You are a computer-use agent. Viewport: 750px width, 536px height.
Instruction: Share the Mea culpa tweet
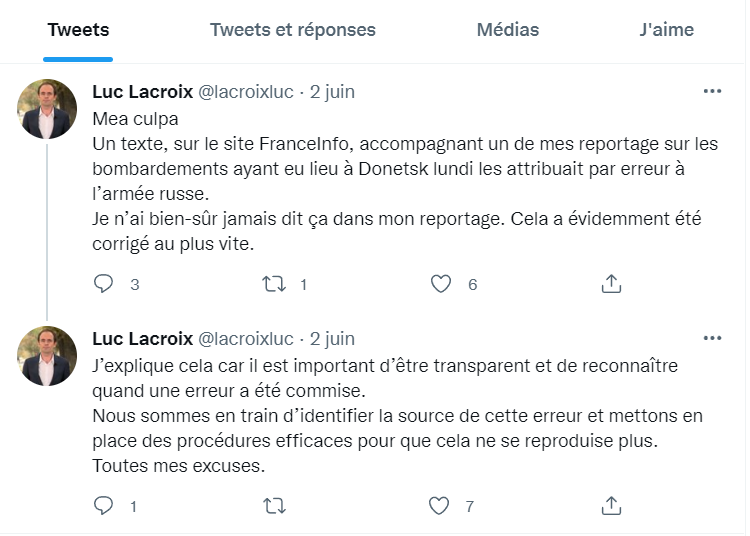(611, 284)
